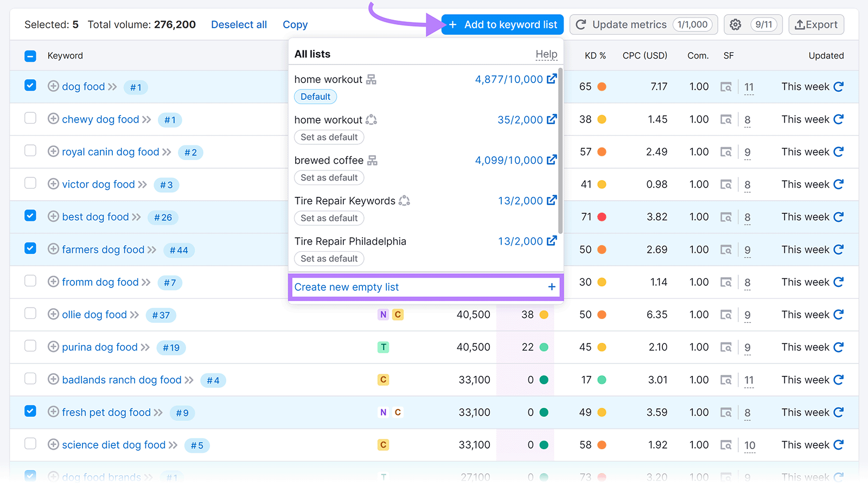Expand farmers dog food double chevron
The image size is (868, 485).
point(152,250)
